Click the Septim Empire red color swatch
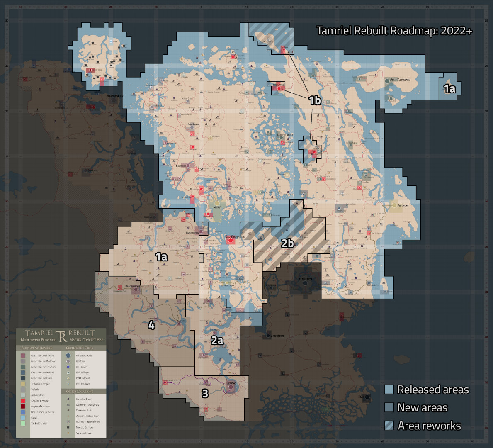The width and height of the screenshot is (493, 448). (23, 401)
